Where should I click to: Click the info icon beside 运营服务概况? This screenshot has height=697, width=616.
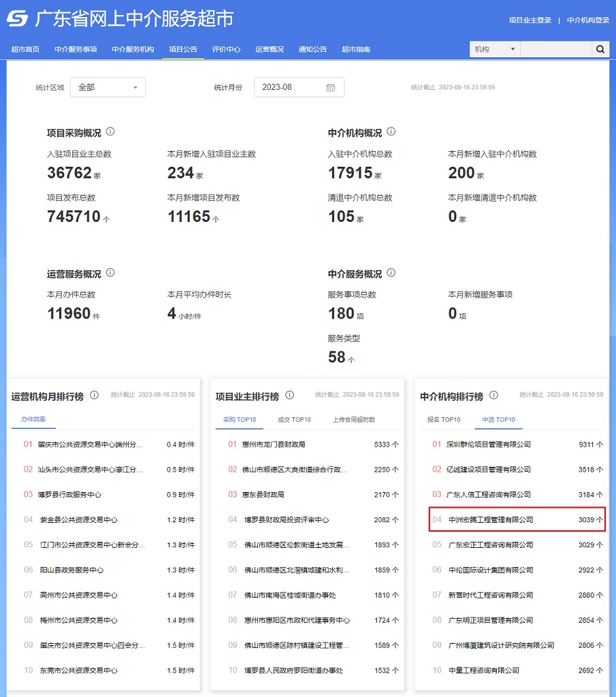[111, 272]
